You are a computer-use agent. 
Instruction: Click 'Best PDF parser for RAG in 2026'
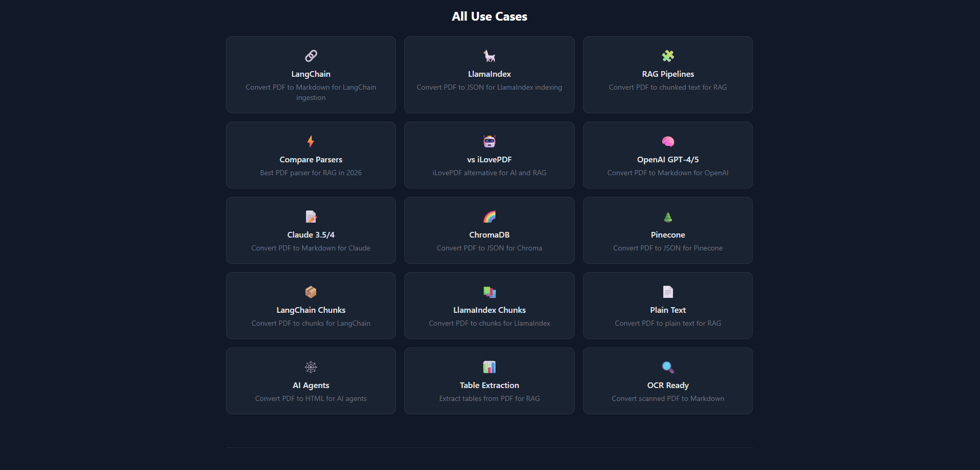(x=311, y=173)
